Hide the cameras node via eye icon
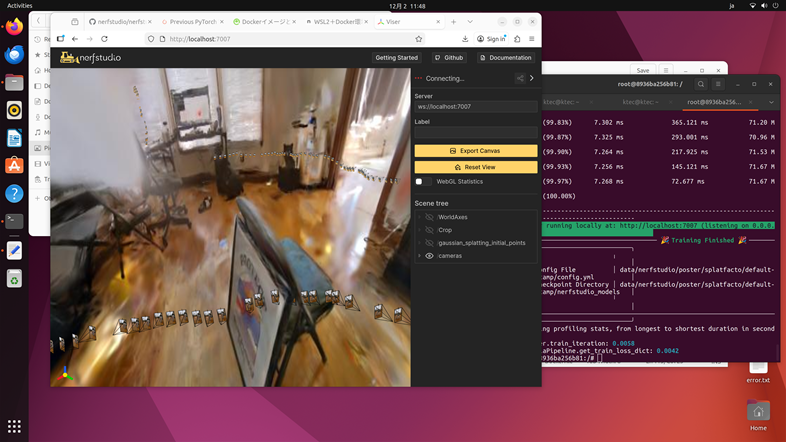Screen dimensions: 786x442 click(430, 256)
